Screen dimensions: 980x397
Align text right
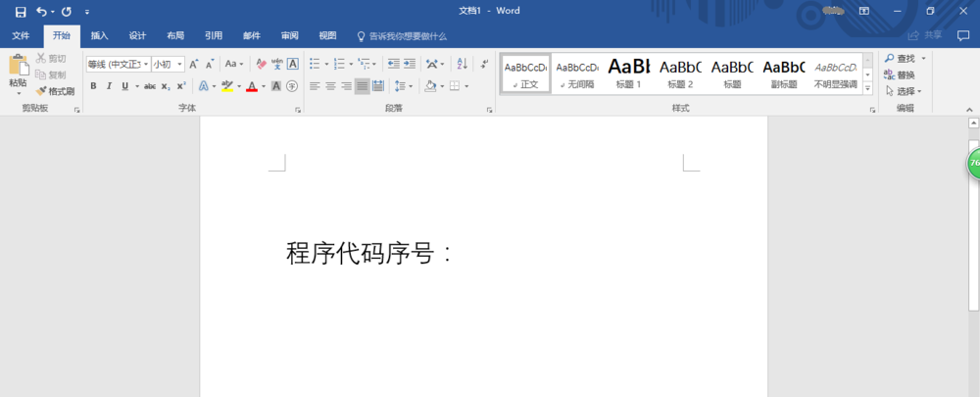[x=346, y=86]
